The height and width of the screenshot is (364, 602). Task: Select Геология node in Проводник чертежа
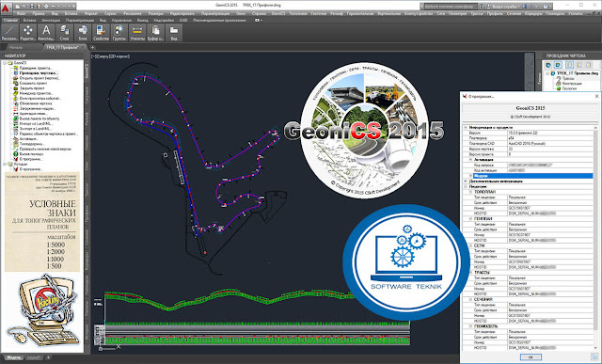[x=569, y=88]
